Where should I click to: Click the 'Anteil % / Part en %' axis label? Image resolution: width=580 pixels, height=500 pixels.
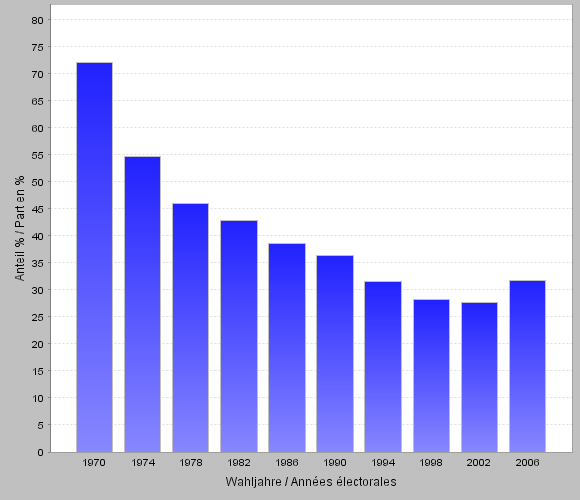tap(20, 228)
